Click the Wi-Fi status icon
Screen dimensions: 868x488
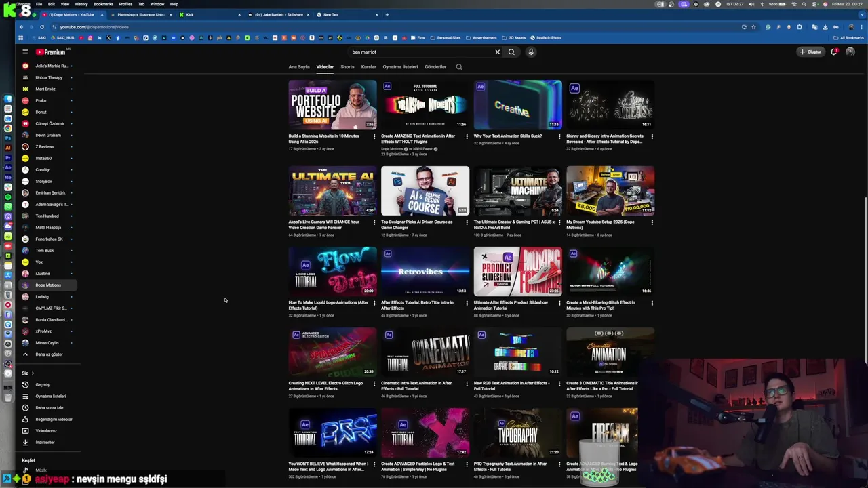click(x=794, y=4)
